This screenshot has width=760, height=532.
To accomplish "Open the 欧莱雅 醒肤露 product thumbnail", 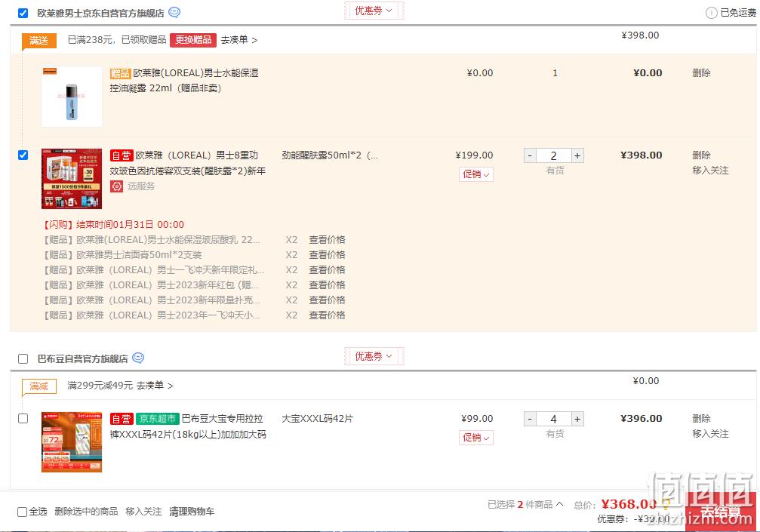I will [72, 179].
